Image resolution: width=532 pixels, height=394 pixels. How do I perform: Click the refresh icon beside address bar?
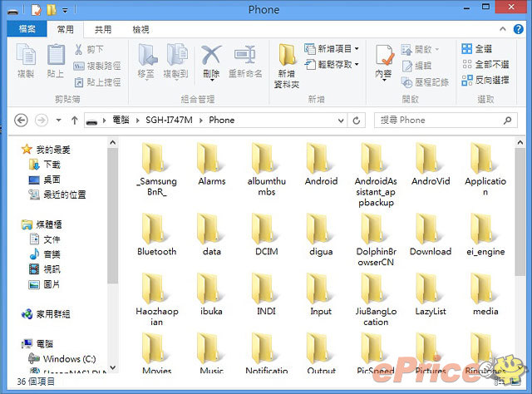357,120
